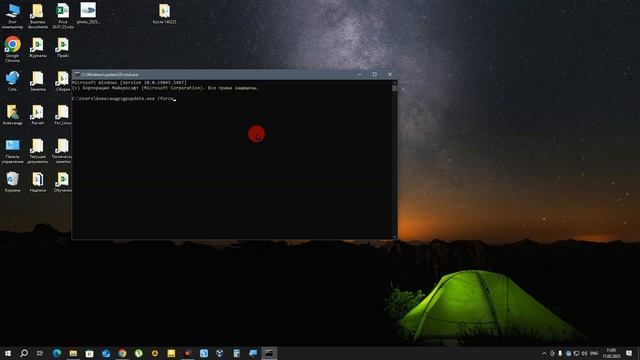Select the folder icon right of photo_2025
The height and width of the screenshot is (360, 640).
click(164, 12)
